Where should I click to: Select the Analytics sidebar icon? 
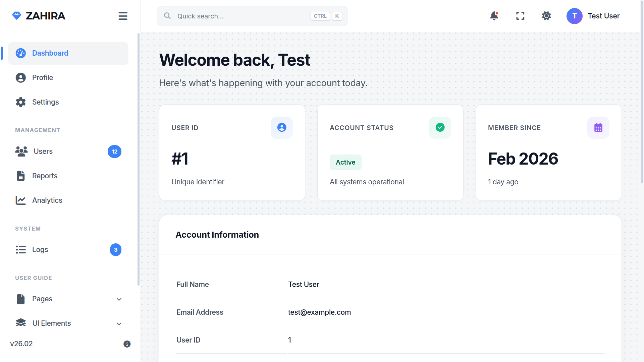(x=21, y=200)
